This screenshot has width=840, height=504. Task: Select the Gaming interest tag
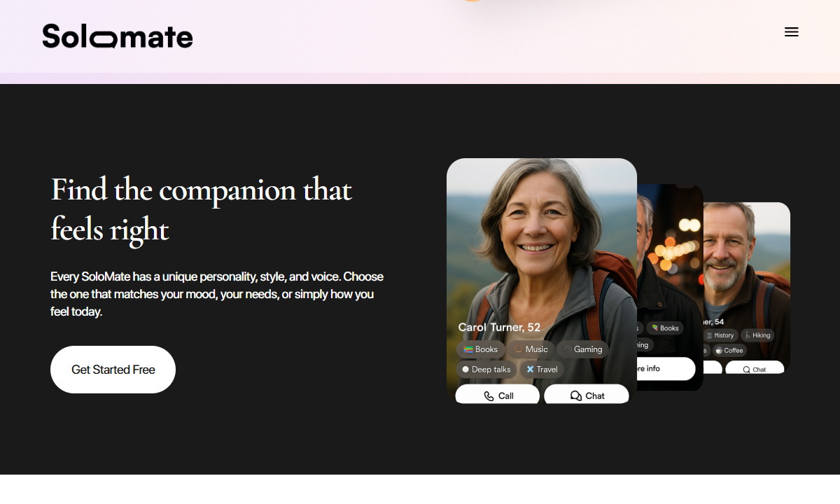coord(582,349)
